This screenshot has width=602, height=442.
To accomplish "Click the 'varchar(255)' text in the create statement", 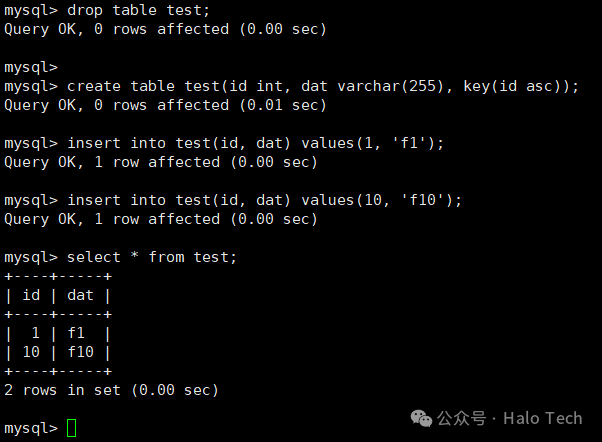I will click(x=390, y=86).
